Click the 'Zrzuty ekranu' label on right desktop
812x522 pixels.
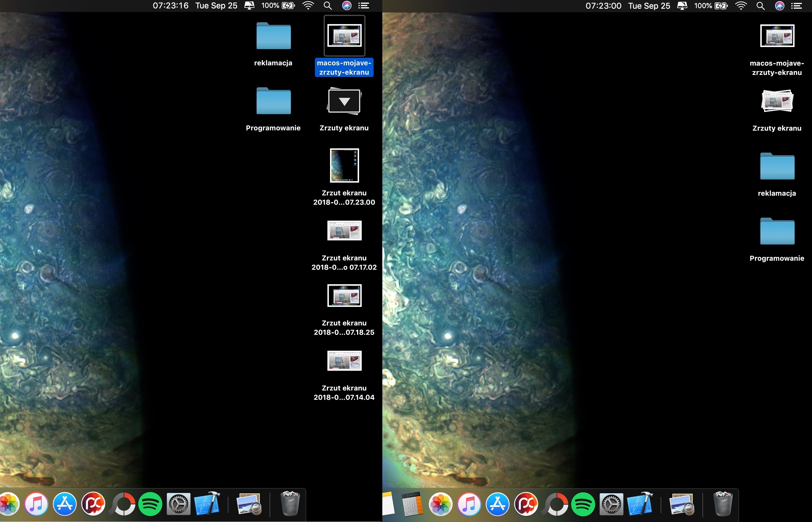[777, 128]
